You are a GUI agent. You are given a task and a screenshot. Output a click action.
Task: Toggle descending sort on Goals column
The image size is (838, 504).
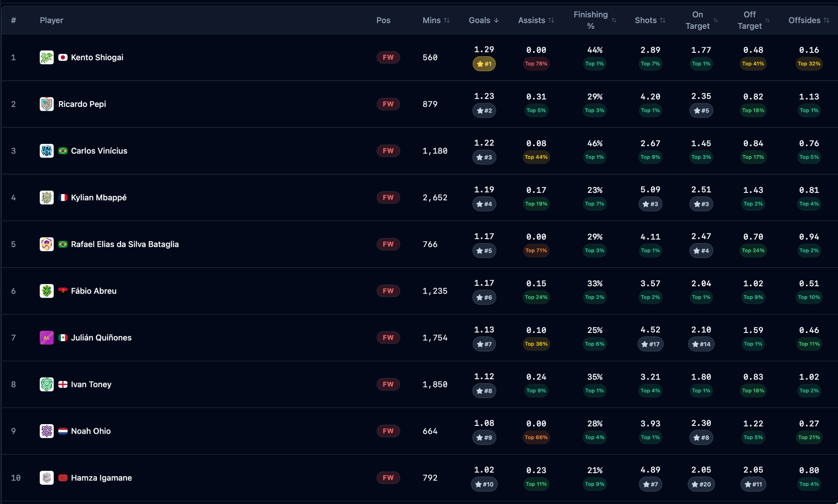tap(497, 20)
